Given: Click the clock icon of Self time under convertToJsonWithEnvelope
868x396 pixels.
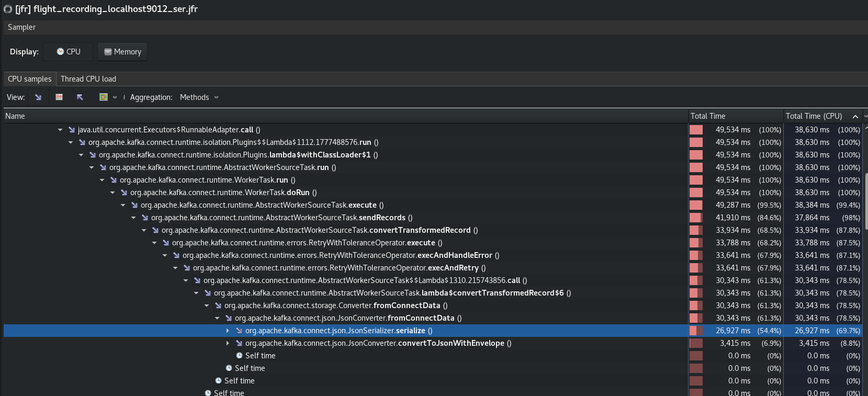Looking at the screenshot, I should (239, 356).
